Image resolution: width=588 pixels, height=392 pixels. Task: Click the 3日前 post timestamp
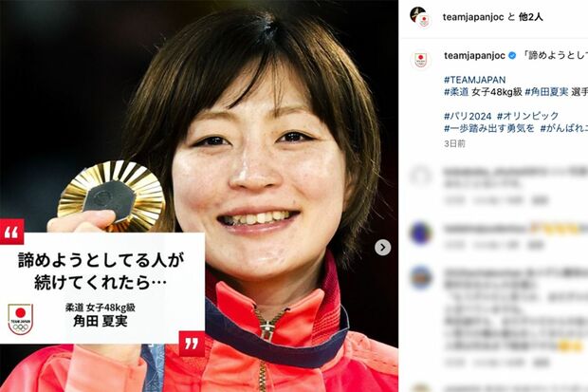[454, 143]
